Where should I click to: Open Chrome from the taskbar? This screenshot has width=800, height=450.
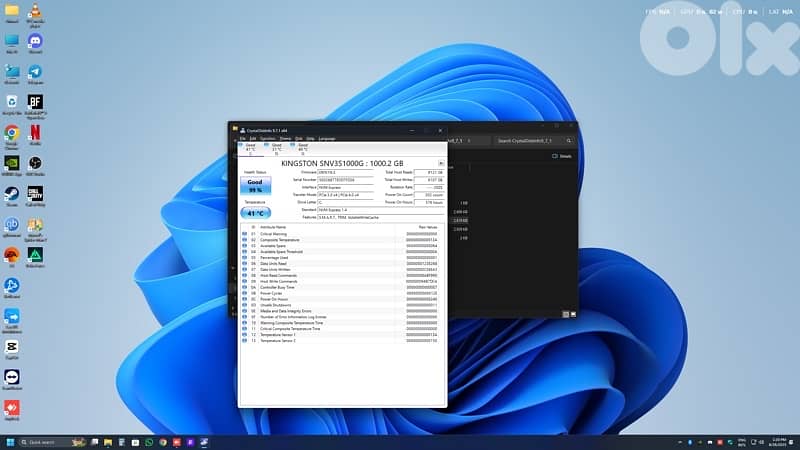coord(163,442)
